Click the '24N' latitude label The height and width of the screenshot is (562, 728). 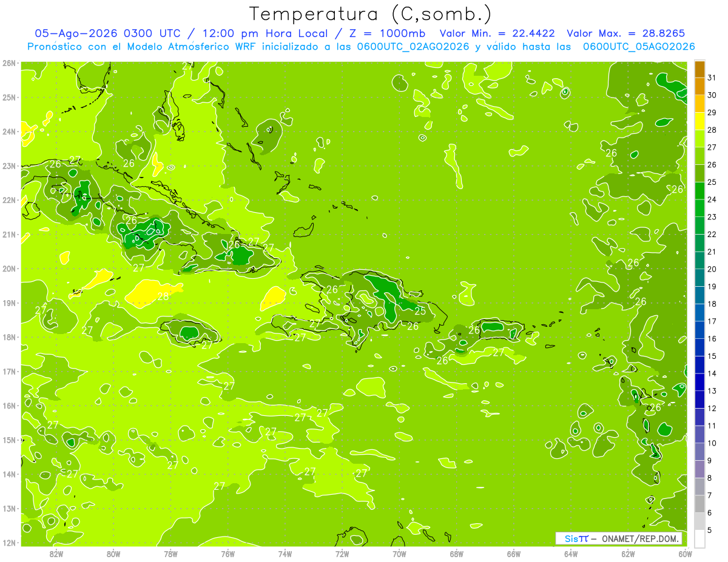[9, 132]
